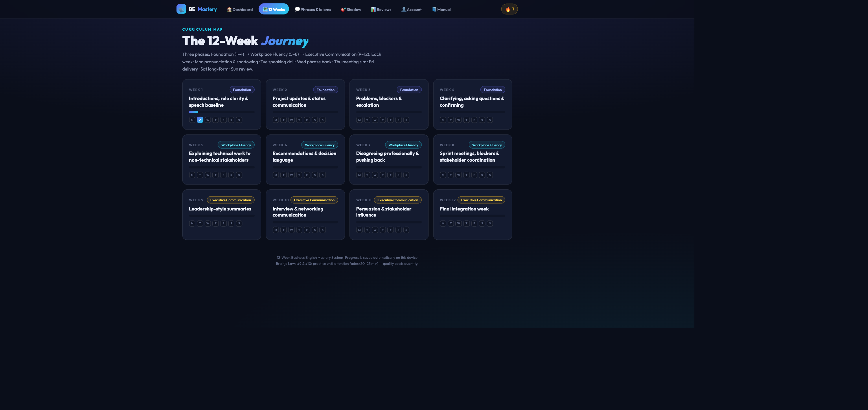This screenshot has height=410, width=868.
Task: Open the Dashboard nav item
Action: (240, 10)
